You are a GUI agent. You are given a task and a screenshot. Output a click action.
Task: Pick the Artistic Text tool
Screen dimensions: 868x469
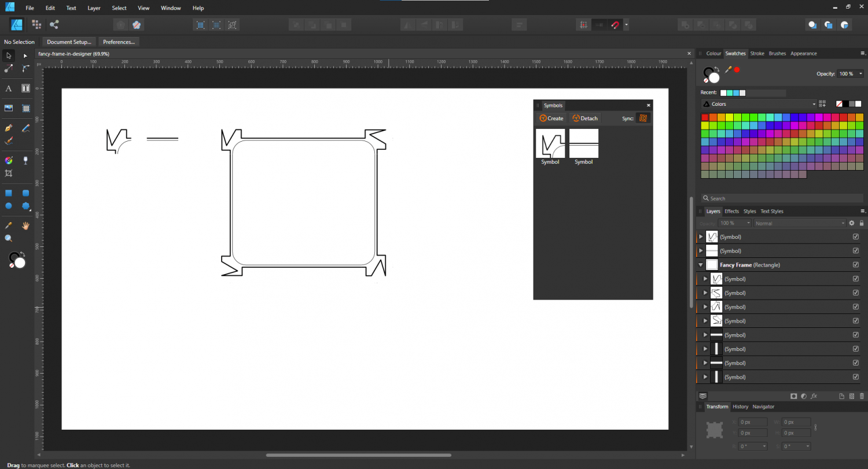coord(8,88)
